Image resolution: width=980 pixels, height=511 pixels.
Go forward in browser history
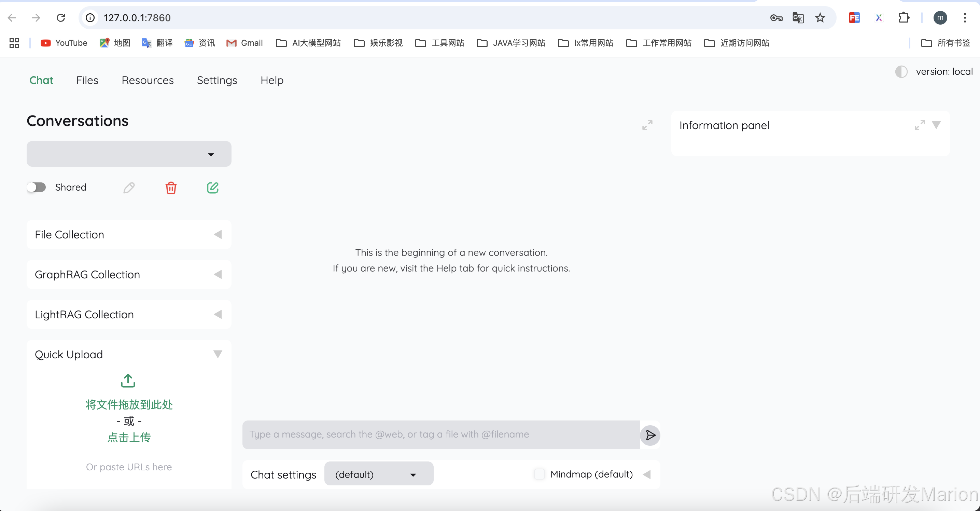click(36, 18)
